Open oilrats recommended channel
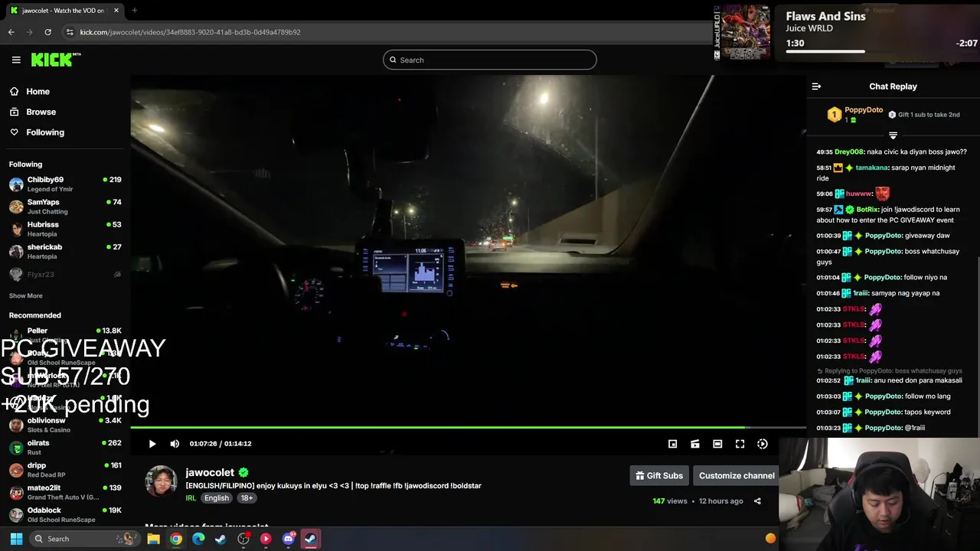This screenshot has height=551, width=980. [65, 447]
